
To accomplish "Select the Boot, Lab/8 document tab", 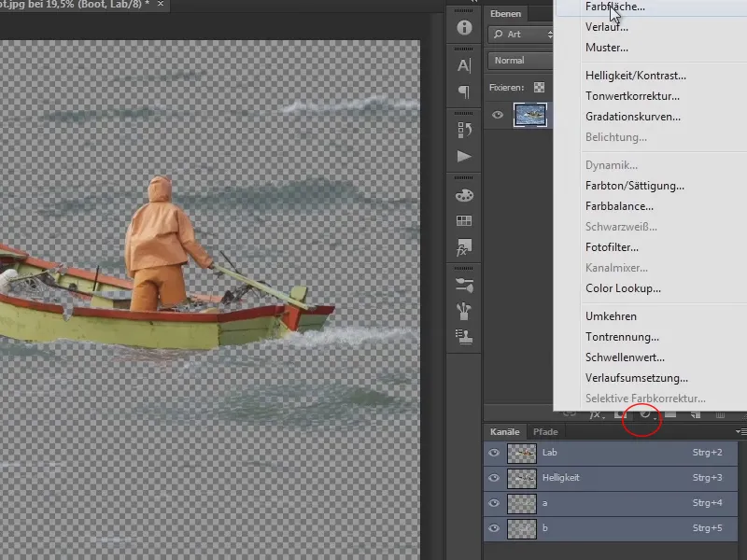I will (77, 4).
